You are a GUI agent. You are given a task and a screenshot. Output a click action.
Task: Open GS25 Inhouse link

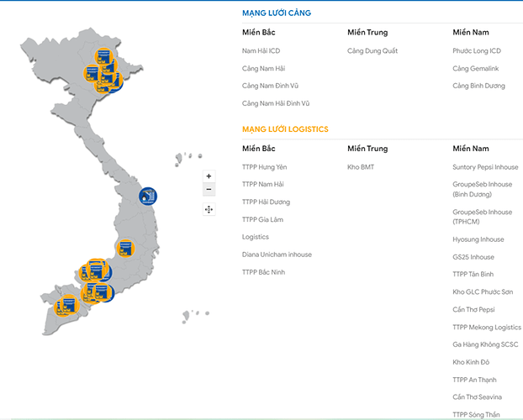point(473,257)
